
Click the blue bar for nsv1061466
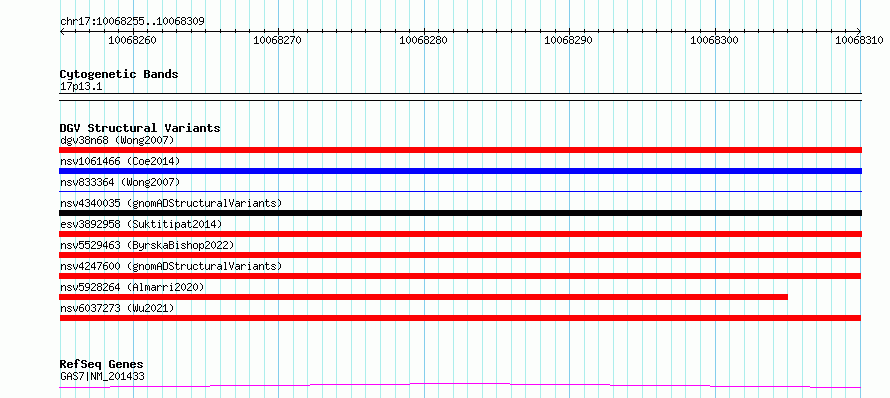pyautogui.click(x=460, y=171)
